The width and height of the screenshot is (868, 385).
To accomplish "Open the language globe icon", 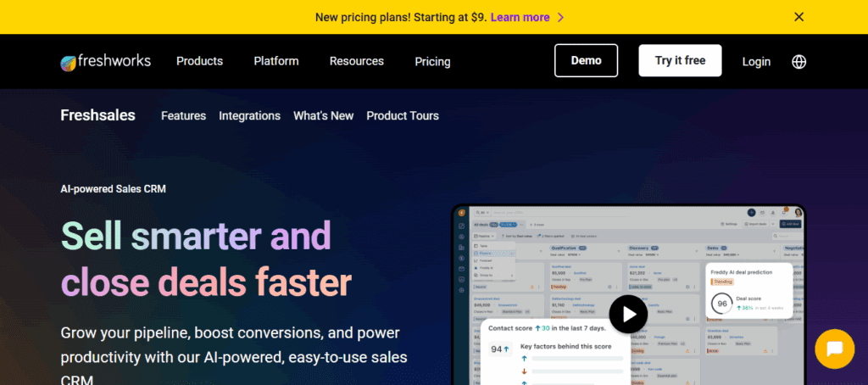I will [x=798, y=62].
